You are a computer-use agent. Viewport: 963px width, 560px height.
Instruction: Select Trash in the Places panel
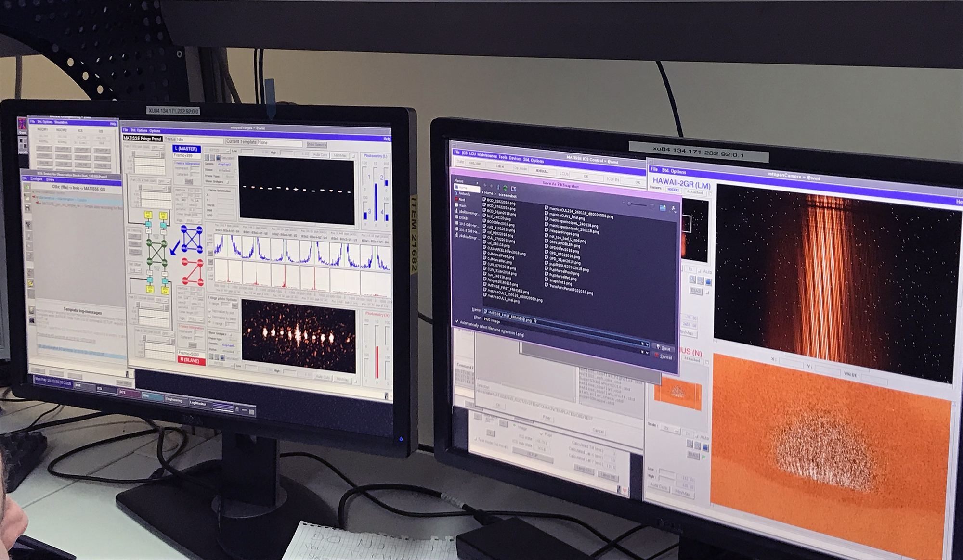tap(461, 205)
